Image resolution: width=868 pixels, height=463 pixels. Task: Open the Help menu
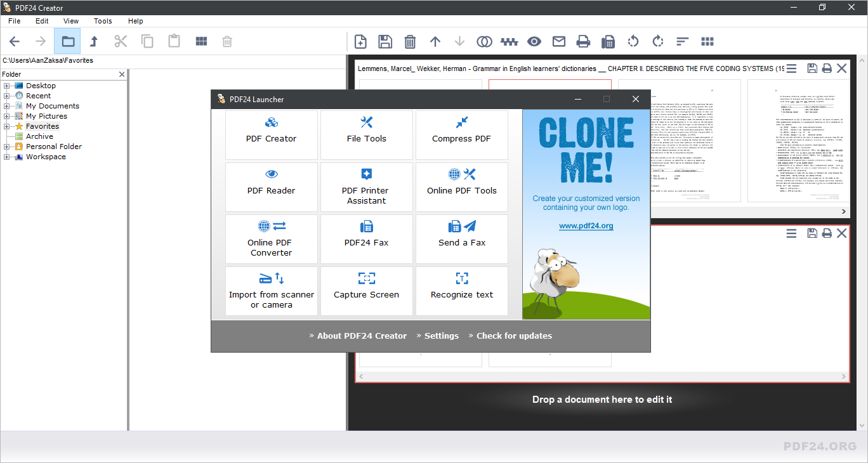tap(136, 21)
